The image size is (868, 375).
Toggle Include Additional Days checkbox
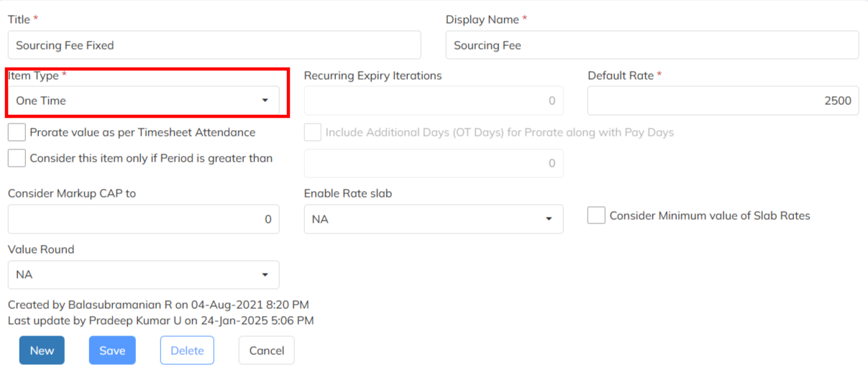click(313, 133)
